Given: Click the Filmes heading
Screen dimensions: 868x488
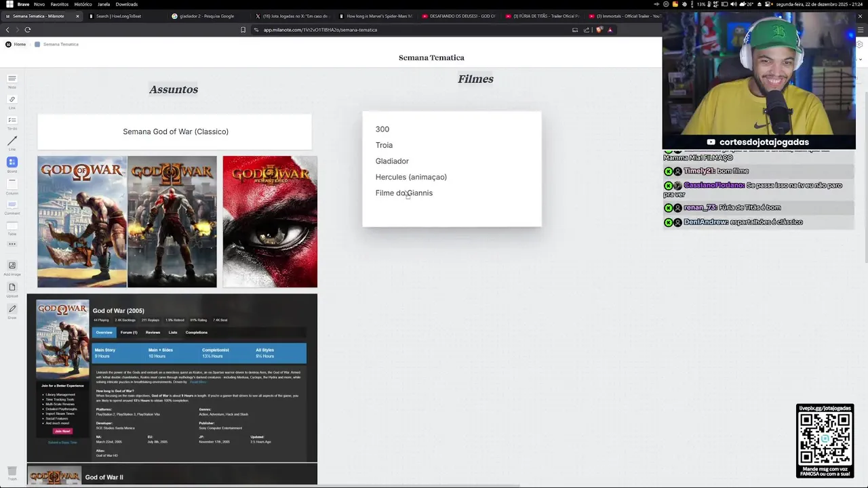Looking at the screenshot, I should 475,79.
